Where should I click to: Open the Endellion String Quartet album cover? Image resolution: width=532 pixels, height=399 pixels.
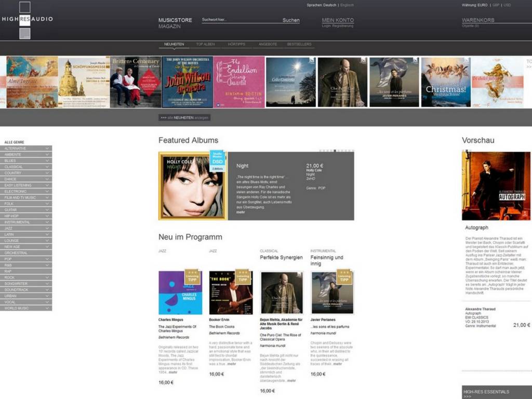[x=239, y=82]
